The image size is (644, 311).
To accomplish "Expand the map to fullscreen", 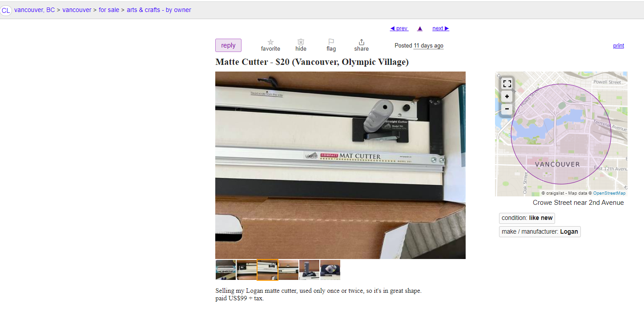I will pos(507,84).
